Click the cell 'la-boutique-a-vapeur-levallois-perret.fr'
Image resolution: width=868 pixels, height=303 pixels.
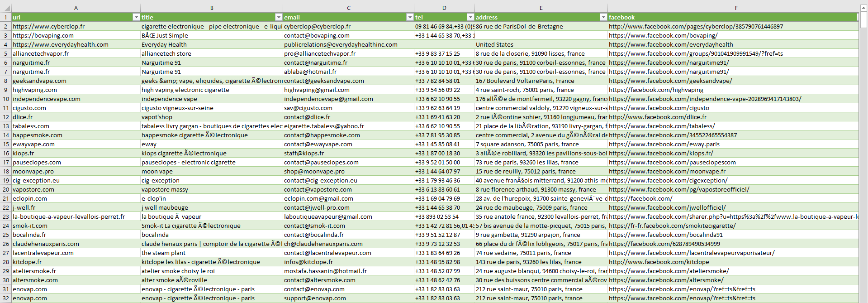[76, 216]
